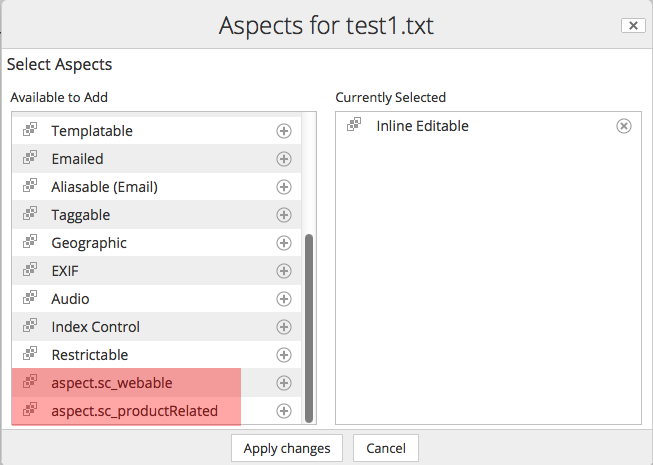Click plus icon next to Aliasable (Email)
Image resolution: width=653 pixels, height=465 pixels.
point(284,187)
